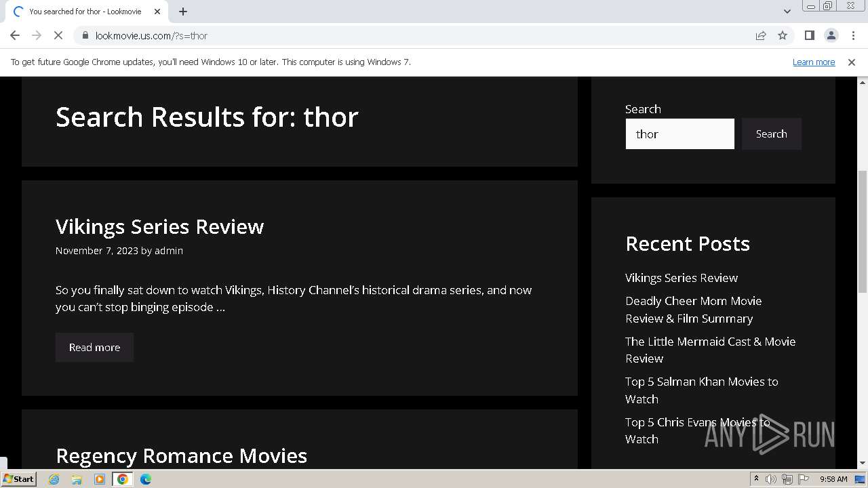Open Windows Explorer folder on taskbar
Image resolution: width=868 pixels, height=488 pixels.
click(77, 479)
